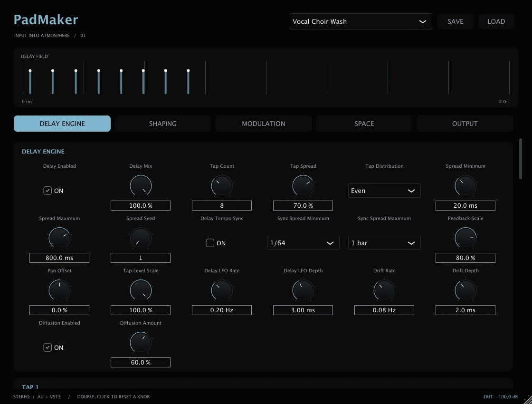The image size is (532, 404).
Task: Click the Diffusion Amount value field 60.0 %
Action: pos(141,362)
